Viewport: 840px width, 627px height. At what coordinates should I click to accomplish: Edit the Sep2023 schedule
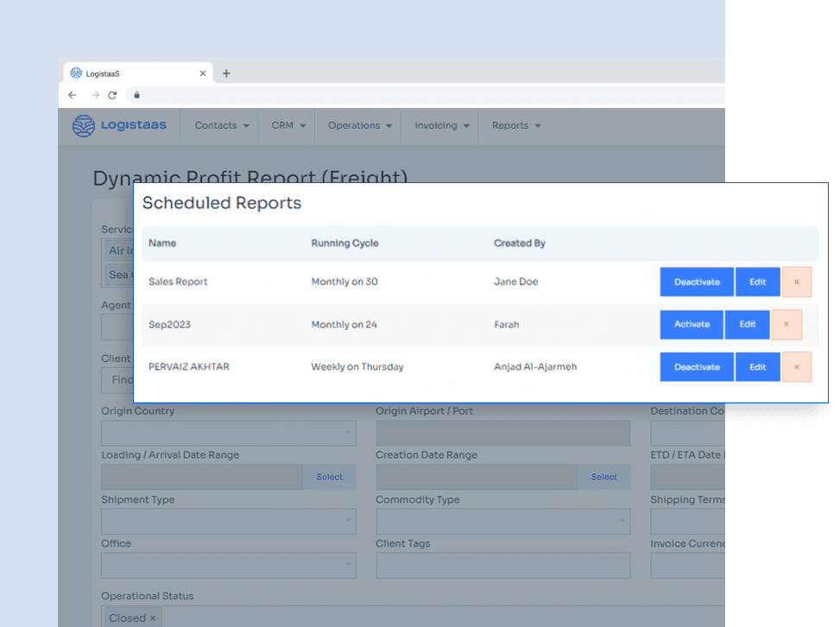click(748, 324)
